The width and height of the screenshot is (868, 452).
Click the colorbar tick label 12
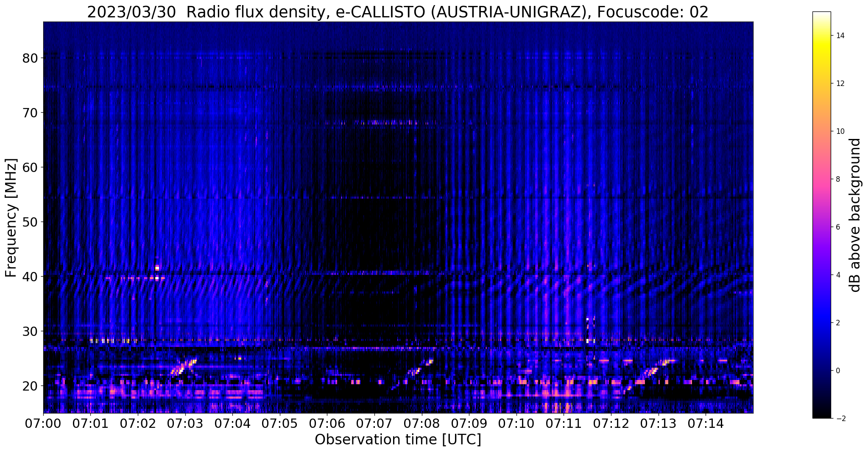840,83
